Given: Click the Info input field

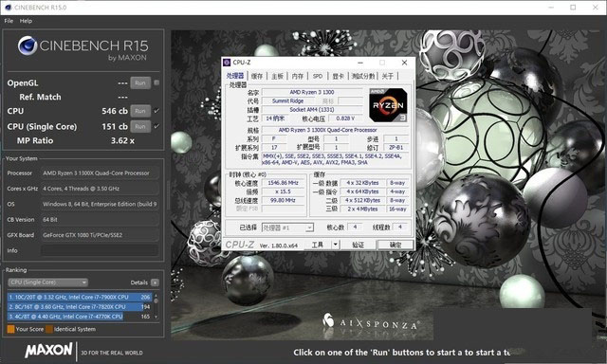Looking at the screenshot, I should coord(100,250).
